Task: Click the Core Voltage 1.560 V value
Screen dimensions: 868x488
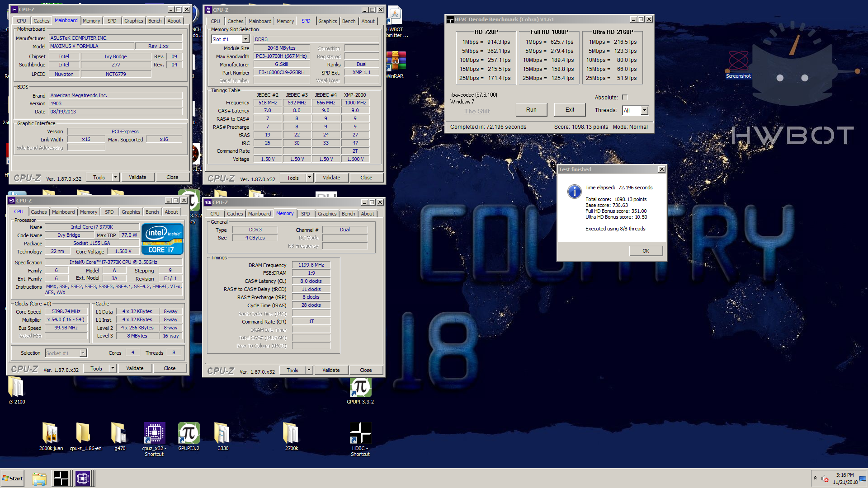Action: [x=123, y=252]
